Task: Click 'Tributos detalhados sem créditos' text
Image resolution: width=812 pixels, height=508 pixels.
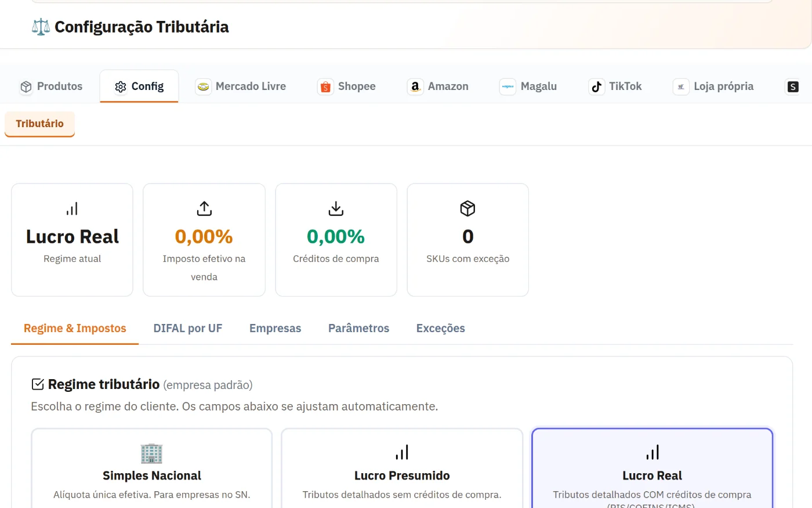Action: coord(402,495)
